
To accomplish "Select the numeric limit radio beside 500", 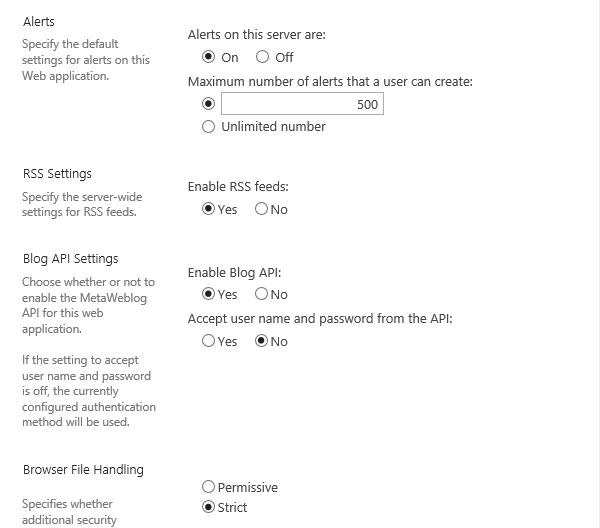I will (x=208, y=103).
